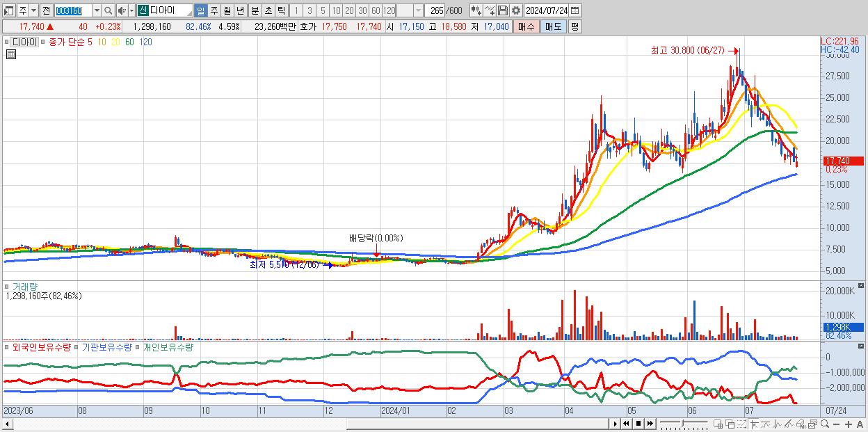Screen dimensions: 868x432
Task: Toggle the 종가 단순 moving average checkbox
Action: pos(44,42)
